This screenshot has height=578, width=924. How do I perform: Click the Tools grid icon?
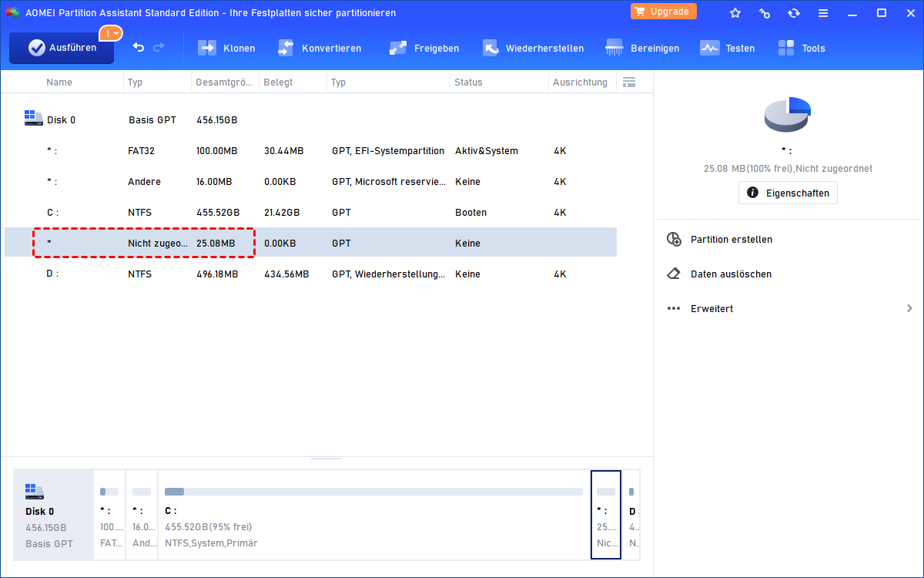(x=786, y=48)
